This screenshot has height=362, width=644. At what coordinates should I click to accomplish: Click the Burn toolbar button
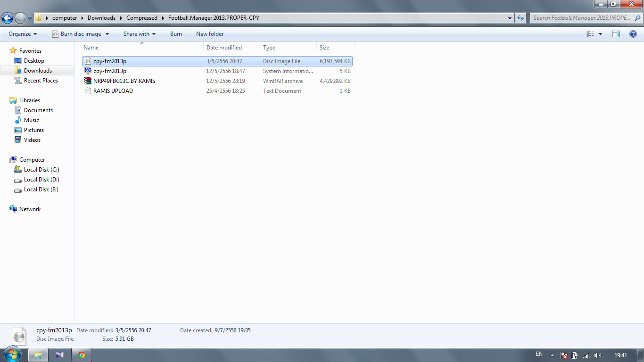176,34
